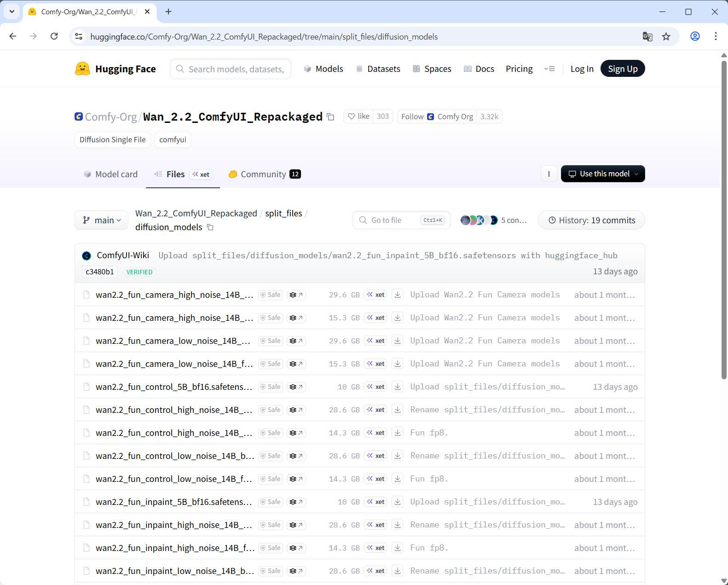Image resolution: width=728 pixels, height=585 pixels.
Task: Open the Pricing page
Action: [x=519, y=69]
